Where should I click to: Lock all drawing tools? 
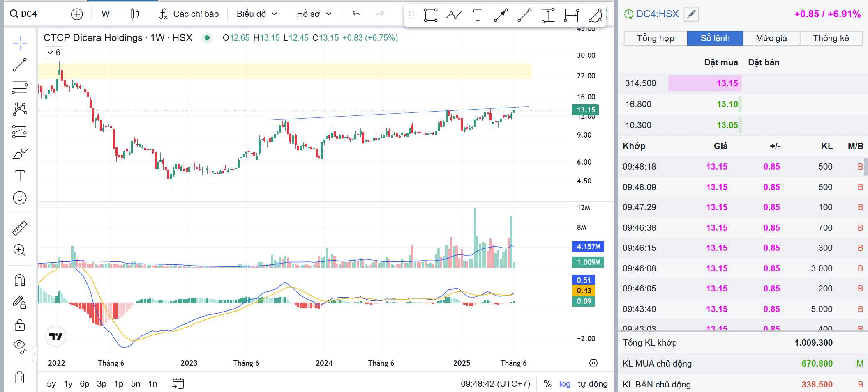point(20,325)
